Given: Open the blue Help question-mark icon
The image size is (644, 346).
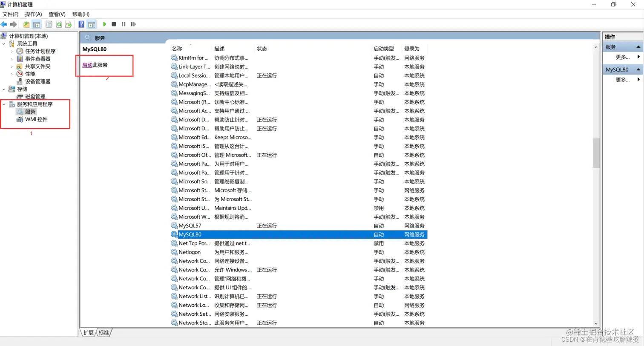Looking at the screenshot, I should coord(81,24).
